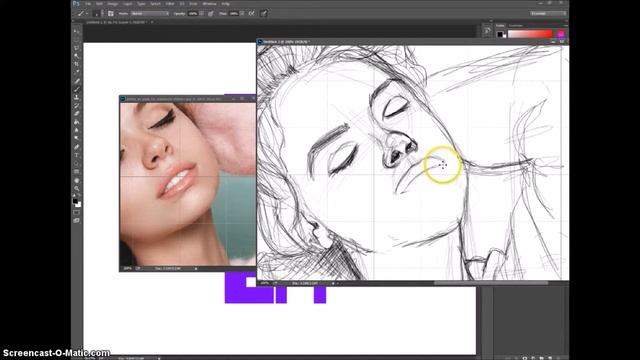Screen dimensions: 640x360
Task: Open the Image menu
Action: (x=113, y=4)
